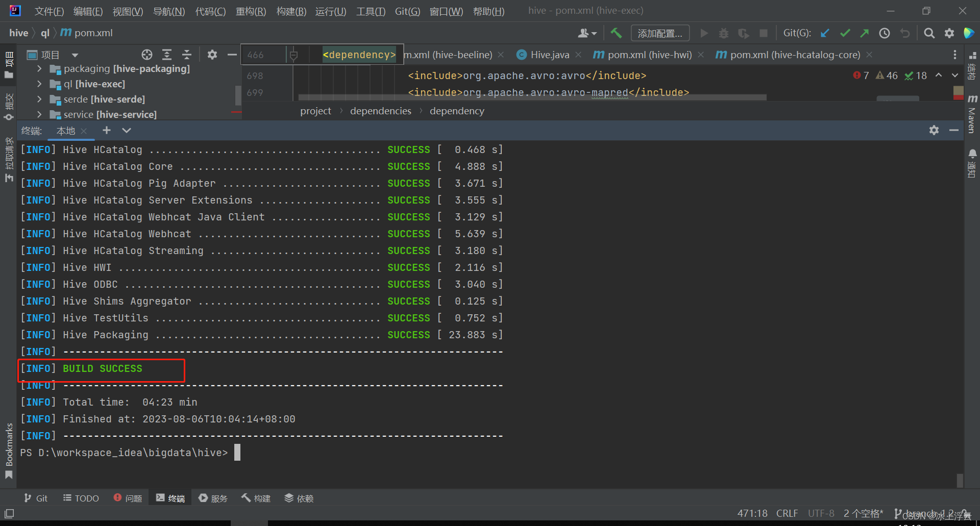Close the pom.xml (hive-beeline) tab
Image resolution: width=980 pixels, height=526 pixels.
click(501, 55)
